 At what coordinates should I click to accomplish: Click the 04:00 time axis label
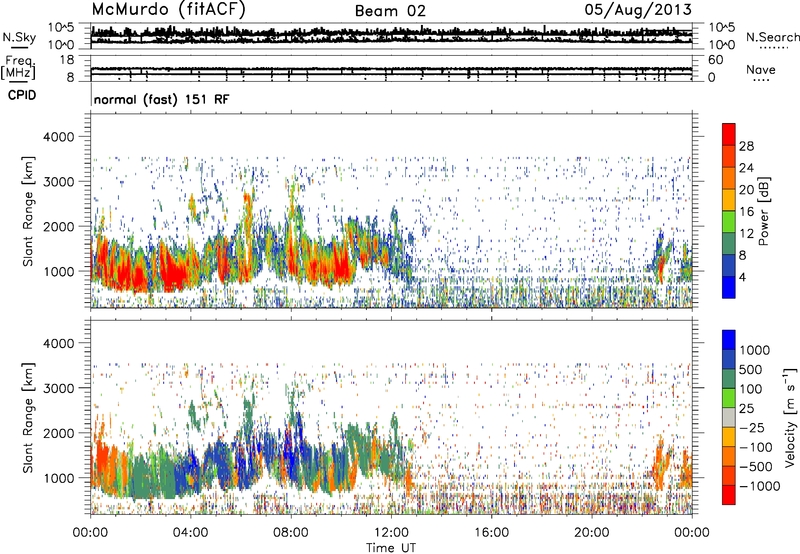pyautogui.click(x=190, y=533)
